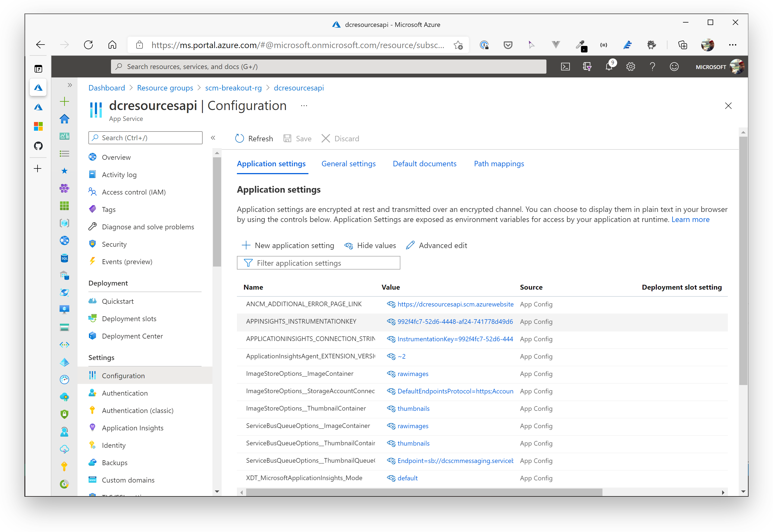
Task: Click Filter application settings input field
Action: (318, 262)
